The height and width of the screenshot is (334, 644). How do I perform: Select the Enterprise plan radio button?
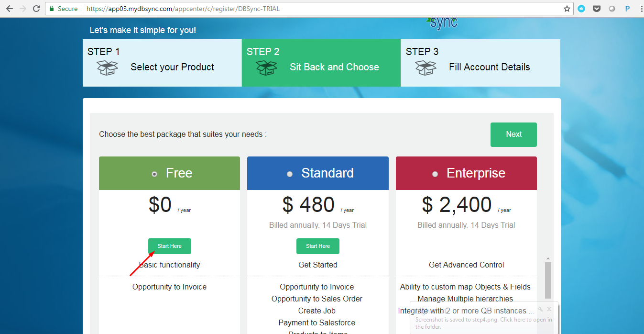point(435,174)
